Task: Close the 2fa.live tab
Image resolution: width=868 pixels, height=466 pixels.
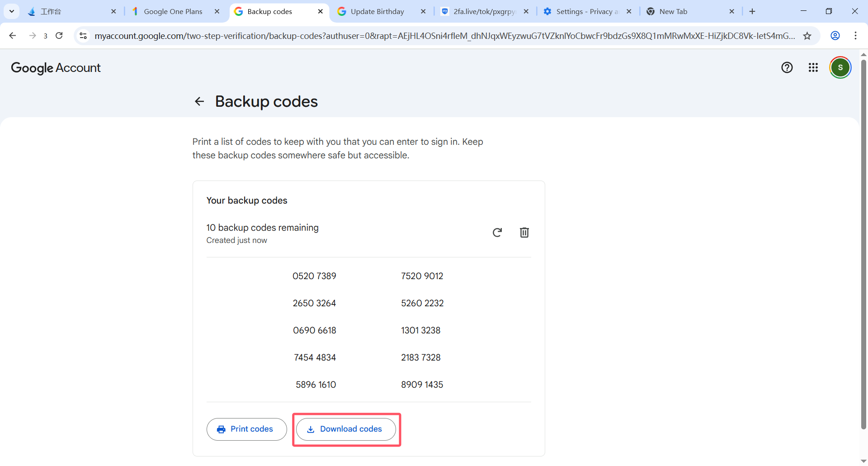Action: (x=526, y=11)
